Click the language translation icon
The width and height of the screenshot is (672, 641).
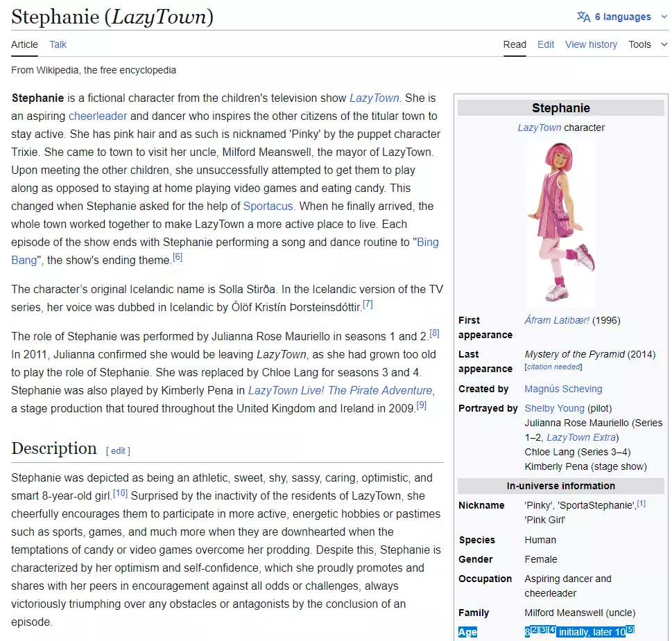pyautogui.click(x=583, y=17)
